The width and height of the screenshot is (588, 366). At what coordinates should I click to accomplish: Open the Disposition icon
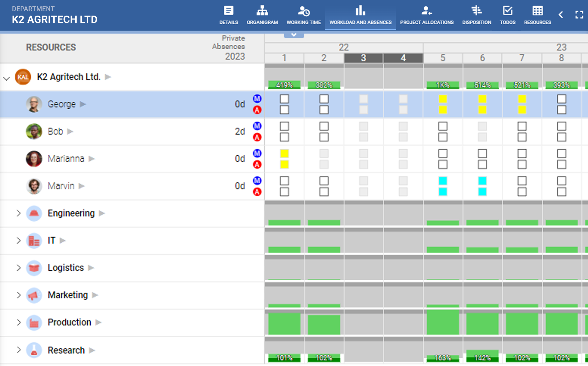click(x=477, y=11)
